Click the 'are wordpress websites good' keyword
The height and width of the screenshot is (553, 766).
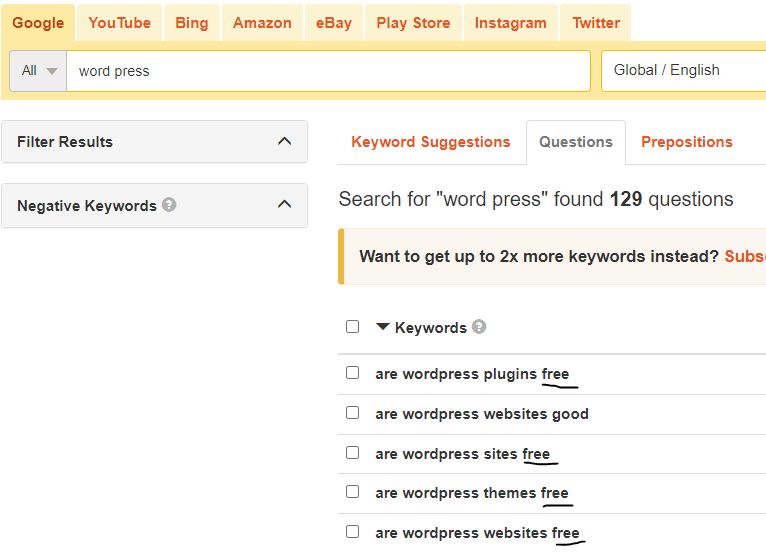482,414
